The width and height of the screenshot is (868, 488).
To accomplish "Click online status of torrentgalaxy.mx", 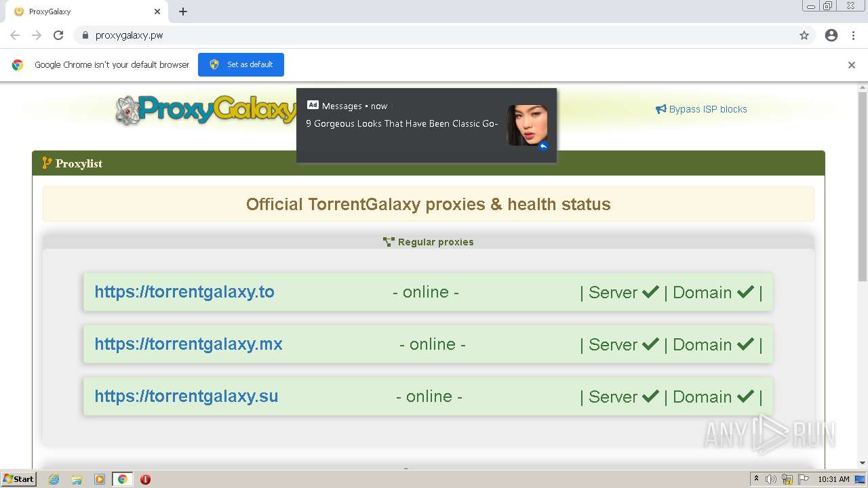I will click(433, 344).
